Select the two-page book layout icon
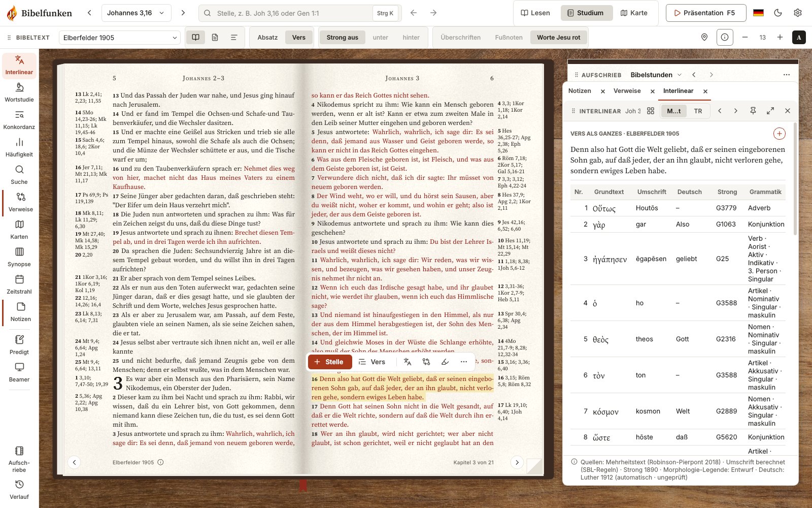 click(x=195, y=37)
